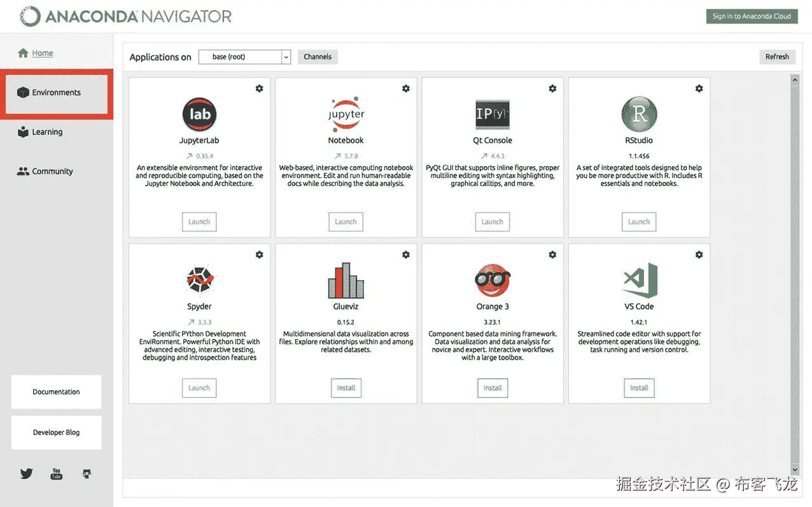Click the Channels button
Viewport: 812px width, 507px height.
pyautogui.click(x=318, y=57)
